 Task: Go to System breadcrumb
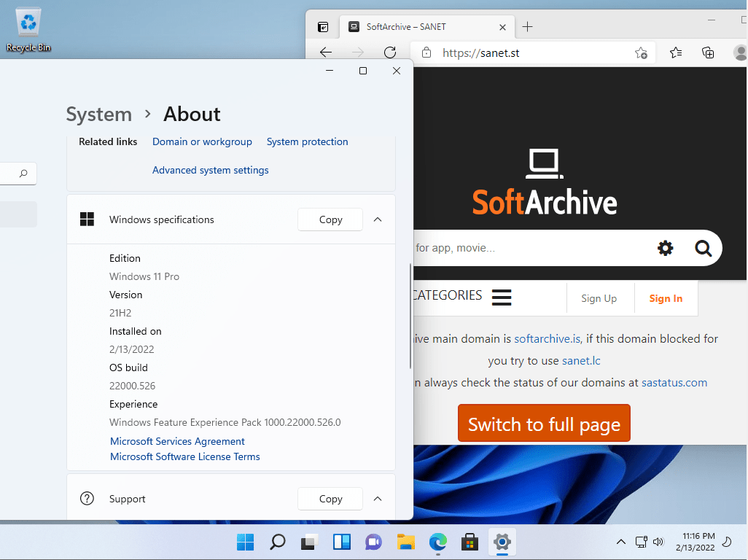[98, 114]
